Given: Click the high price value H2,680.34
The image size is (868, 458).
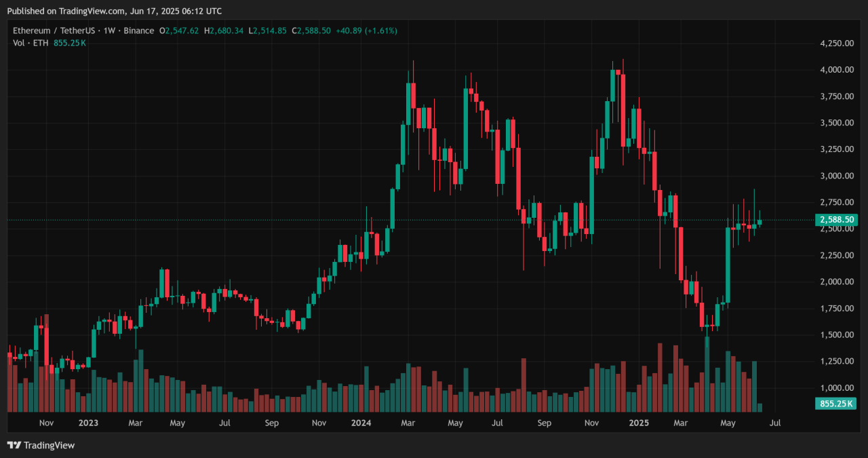Looking at the screenshot, I should pyautogui.click(x=225, y=31).
